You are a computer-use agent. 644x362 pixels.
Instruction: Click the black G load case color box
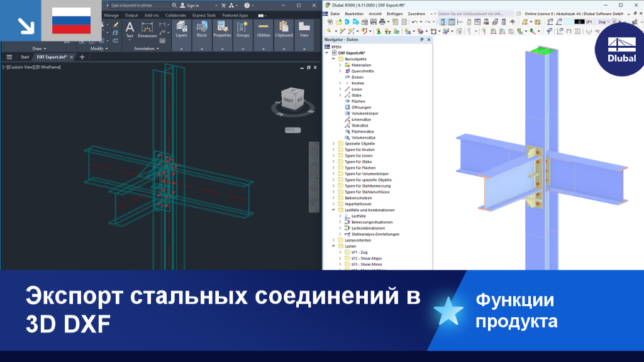click(x=579, y=22)
